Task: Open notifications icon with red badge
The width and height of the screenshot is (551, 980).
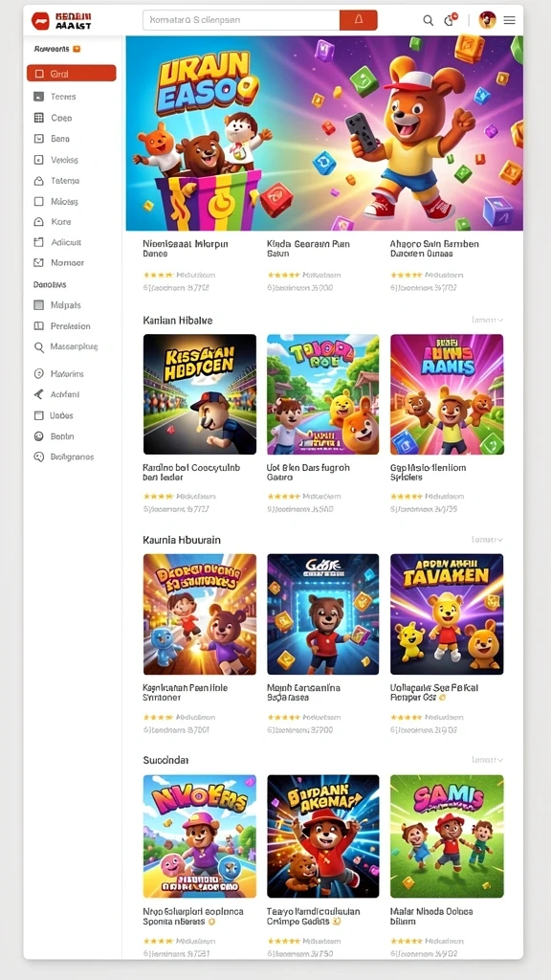Action: click(450, 19)
